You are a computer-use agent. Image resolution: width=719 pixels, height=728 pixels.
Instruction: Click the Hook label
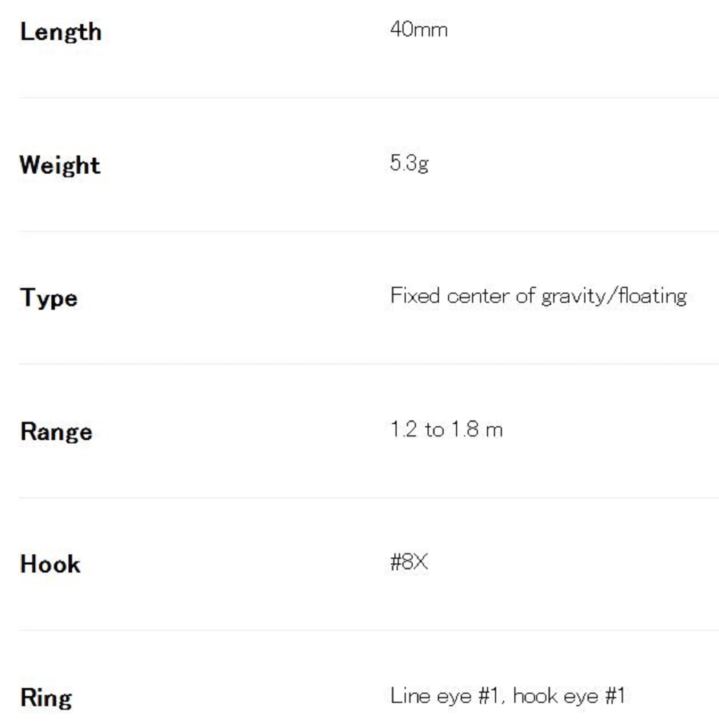50,564
